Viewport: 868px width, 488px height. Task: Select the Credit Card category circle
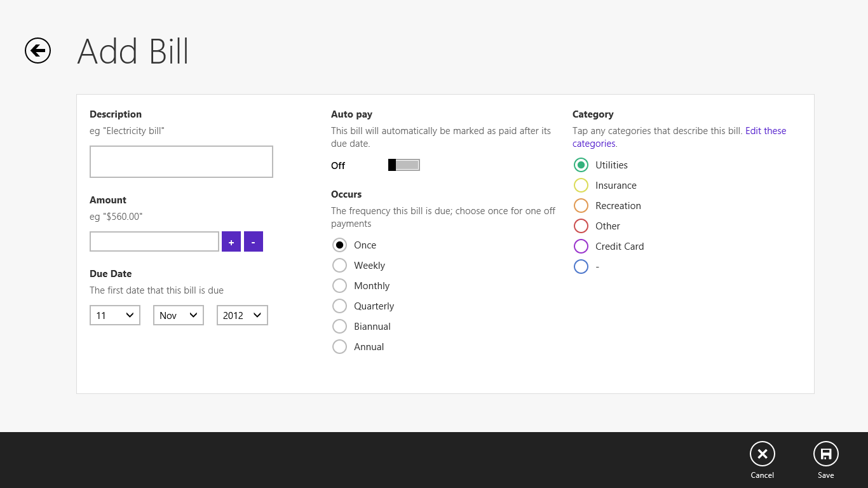click(581, 246)
